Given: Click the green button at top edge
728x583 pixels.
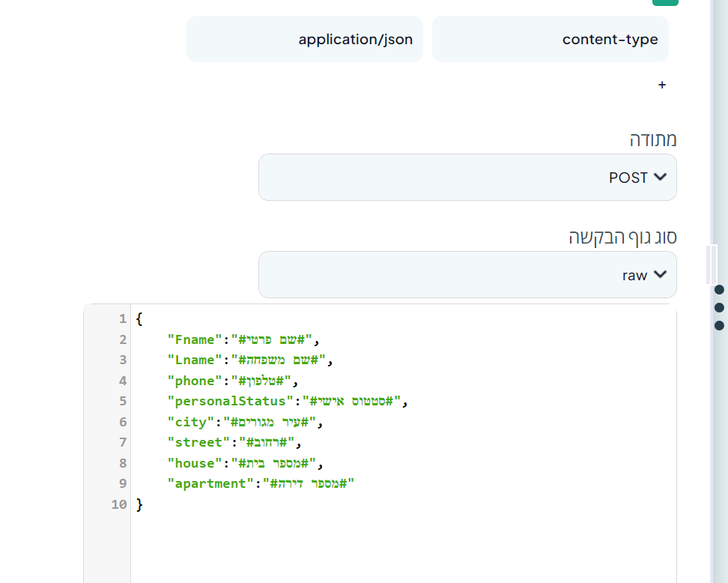Looking at the screenshot, I should tap(665, 2).
